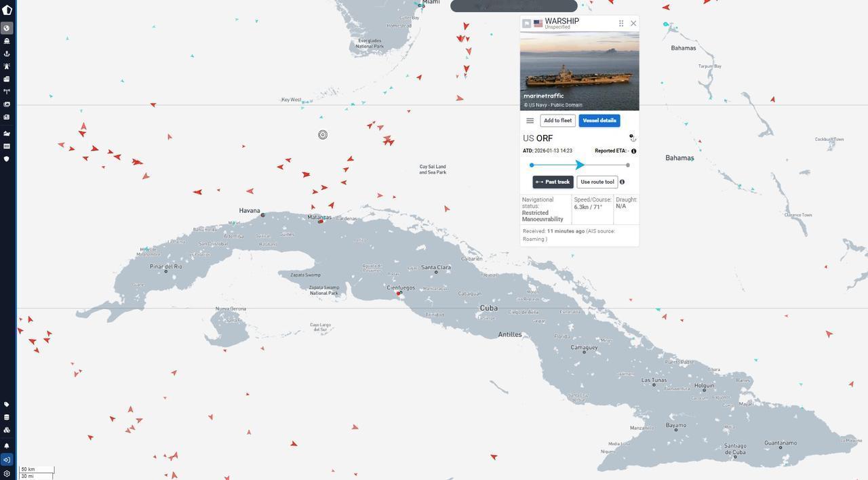Screen dimensions: 868x480
Task: Click the Camaguey label
Action: click(584, 348)
